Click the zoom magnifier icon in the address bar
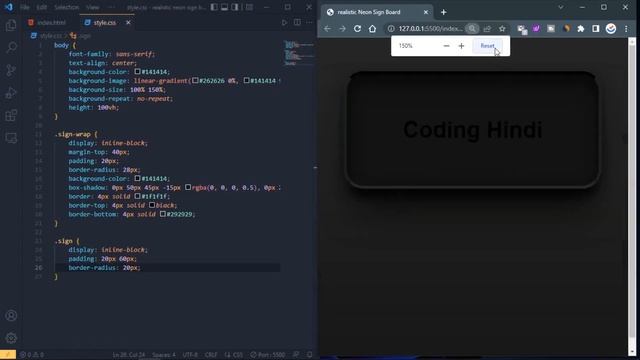Image resolution: width=640 pixels, height=360 pixels. point(472,29)
